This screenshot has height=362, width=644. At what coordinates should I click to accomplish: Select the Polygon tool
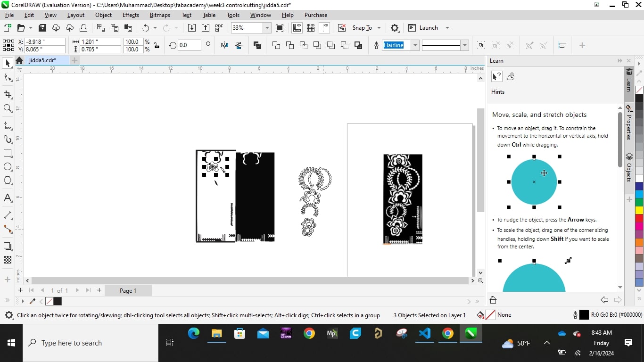pyautogui.click(x=8, y=181)
